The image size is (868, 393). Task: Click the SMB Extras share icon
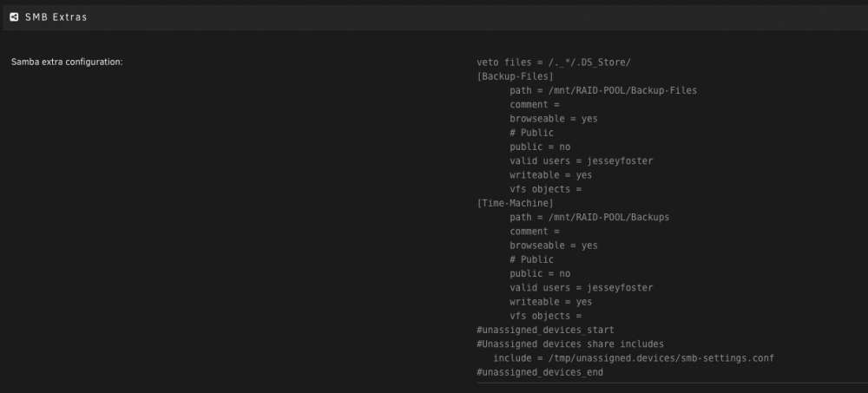(x=15, y=17)
